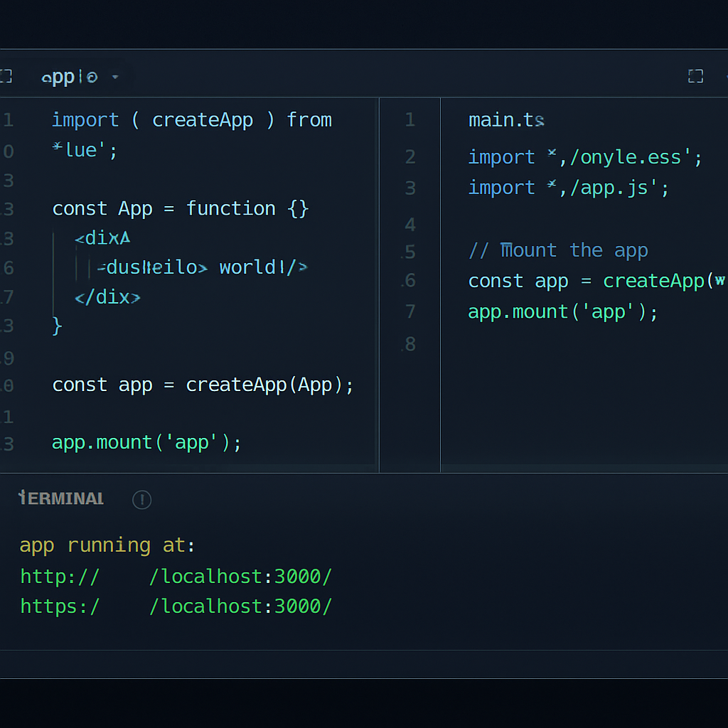728x728 pixels.
Task: Open the dropdown arrow beside the app tab
Action: pyautogui.click(x=115, y=77)
